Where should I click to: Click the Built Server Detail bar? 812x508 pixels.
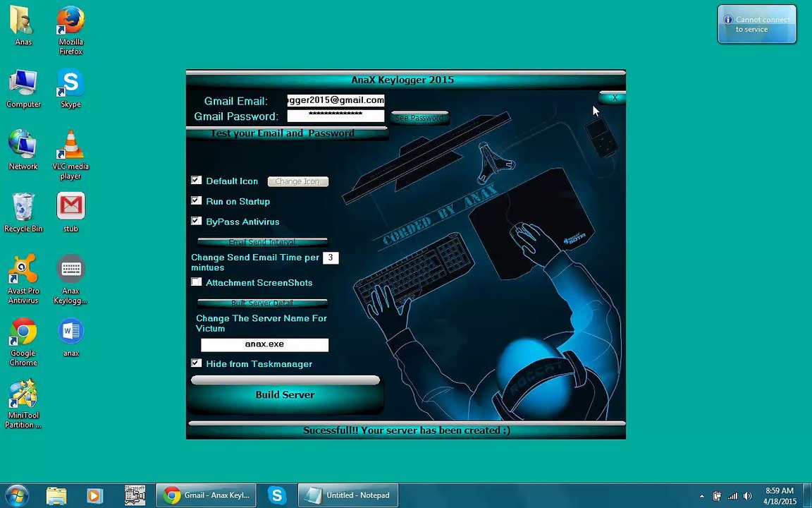click(262, 303)
